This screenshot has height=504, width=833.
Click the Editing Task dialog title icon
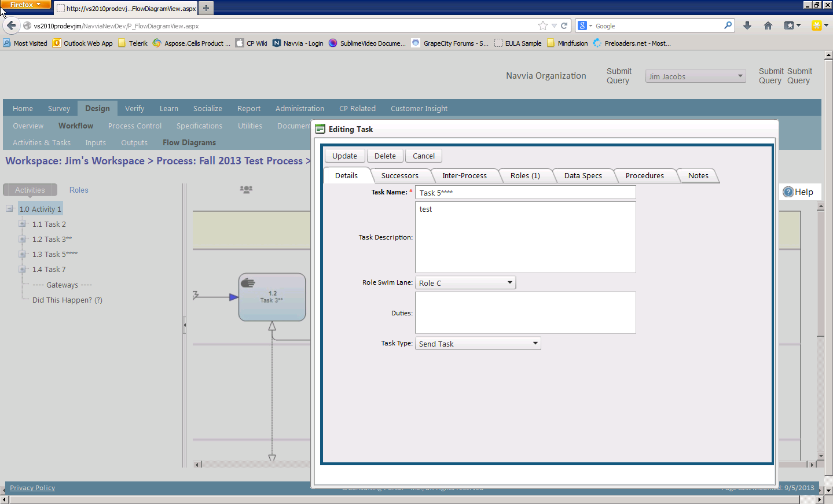tap(320, 129)
